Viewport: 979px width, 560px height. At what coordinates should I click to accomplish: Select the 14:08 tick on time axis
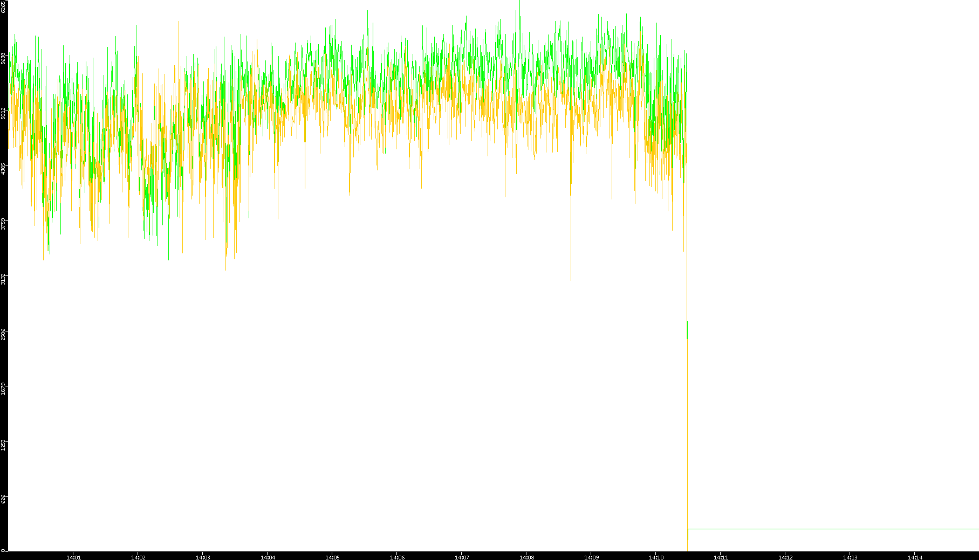(x=526, y=557)
